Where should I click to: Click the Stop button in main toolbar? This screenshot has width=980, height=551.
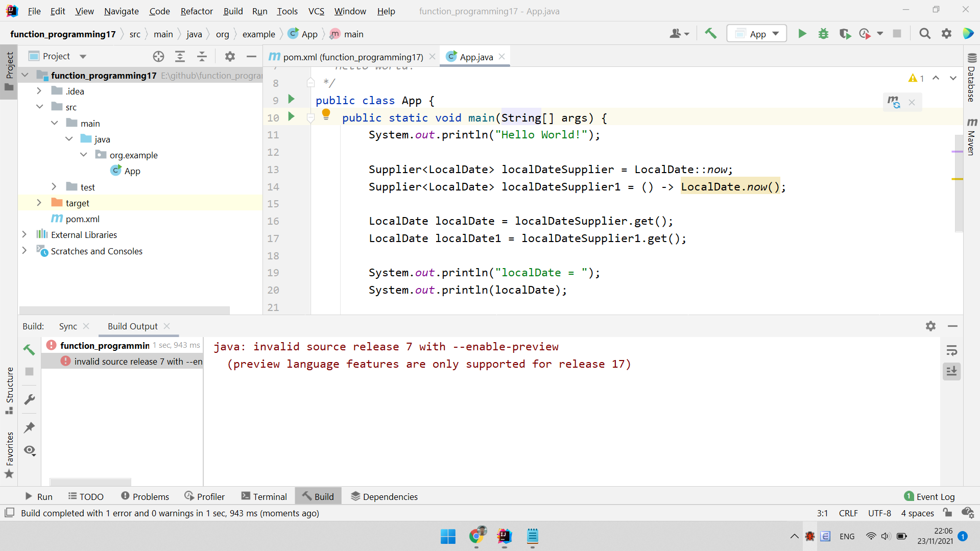pos(897,34)
